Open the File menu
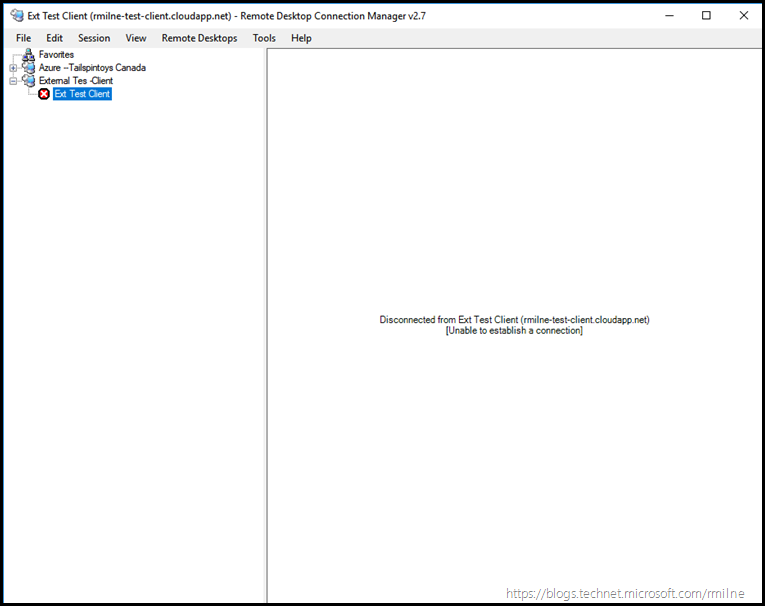Viewport: 765px width, 606px height. point(23,38)
